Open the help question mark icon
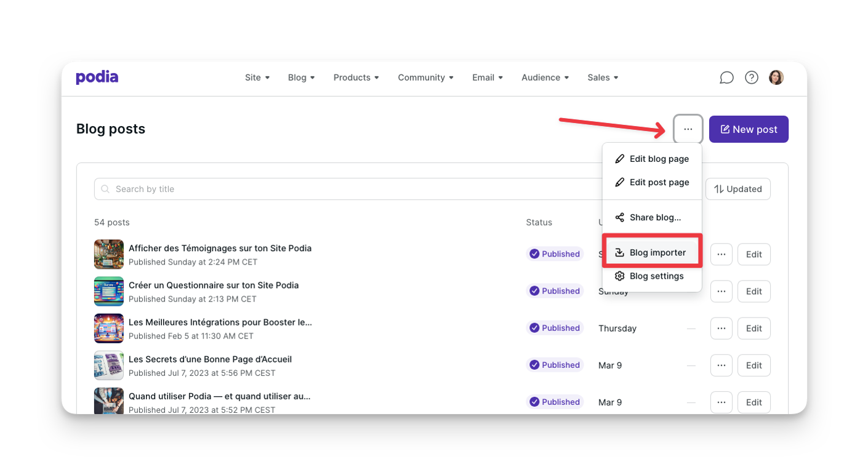Screen dimensions: 868x475 (751, 78)
